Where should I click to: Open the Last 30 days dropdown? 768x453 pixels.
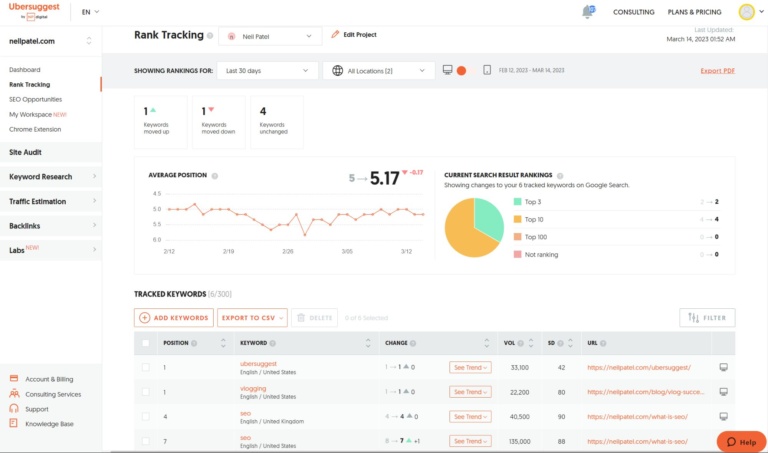point(267,71)
